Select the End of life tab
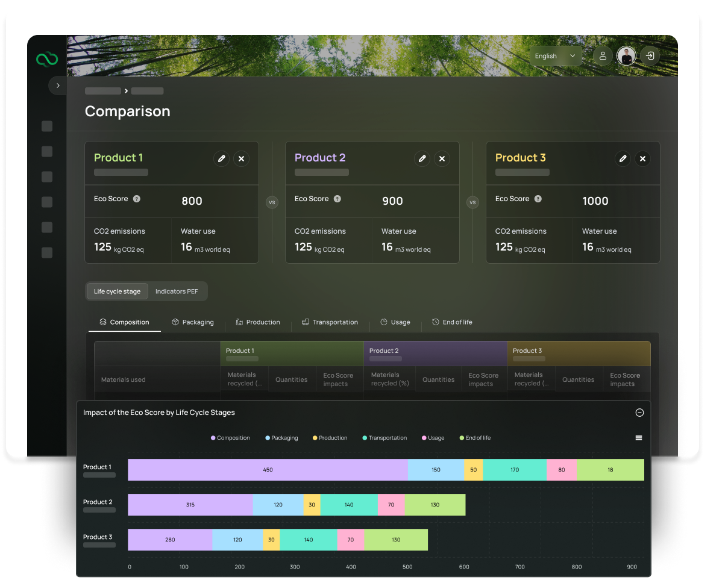728x583 pixels. [x=452, y=322]
